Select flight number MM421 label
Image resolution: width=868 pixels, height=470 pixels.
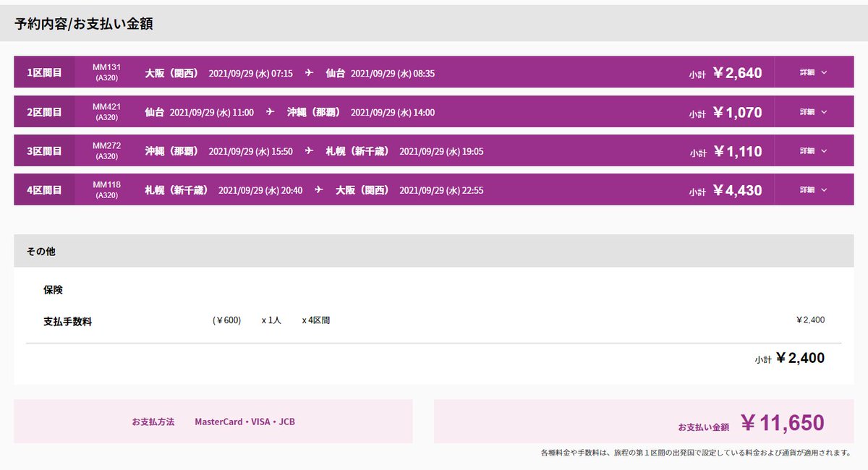[x=105, y=107]
